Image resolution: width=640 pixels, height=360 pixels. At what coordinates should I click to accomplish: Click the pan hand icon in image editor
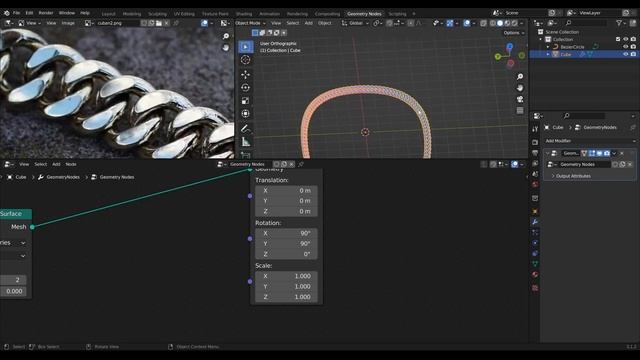[226, 48]
